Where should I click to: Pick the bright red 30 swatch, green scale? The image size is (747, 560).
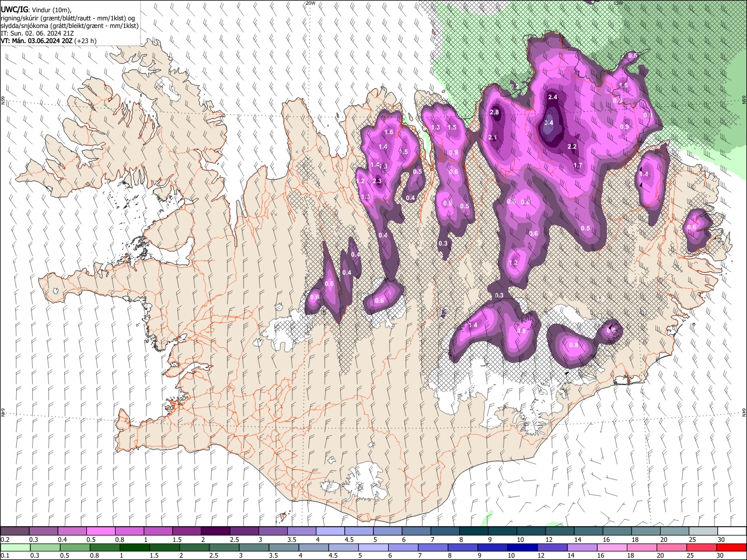[732, 548]
